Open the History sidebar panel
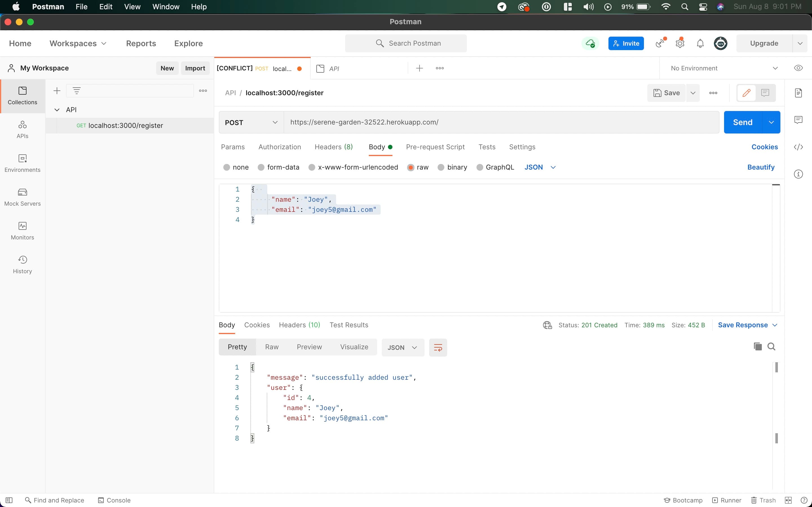Viewport: 812px width, 507px height. 23,264
